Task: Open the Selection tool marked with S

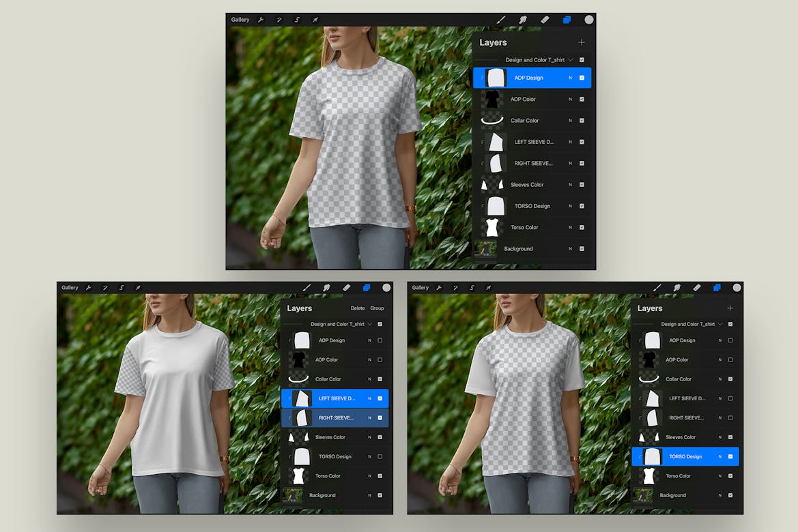Action: [297, 20]
